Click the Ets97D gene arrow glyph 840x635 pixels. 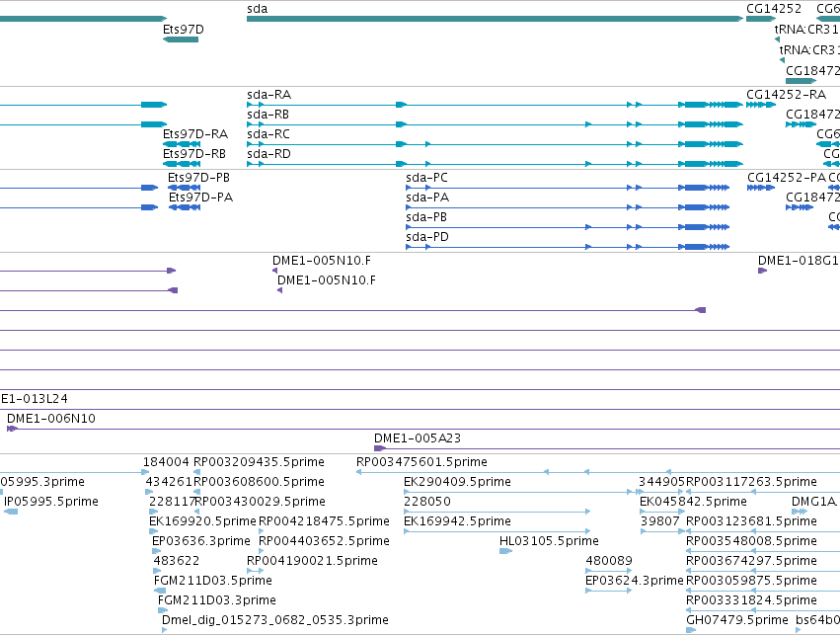click(181, 40)
